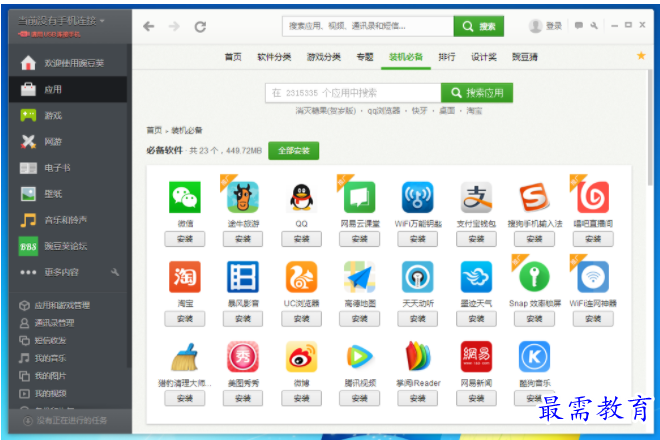Open the 掌阅iReader icon
This screenshot has height=440, width=660.
pos(418,357)
